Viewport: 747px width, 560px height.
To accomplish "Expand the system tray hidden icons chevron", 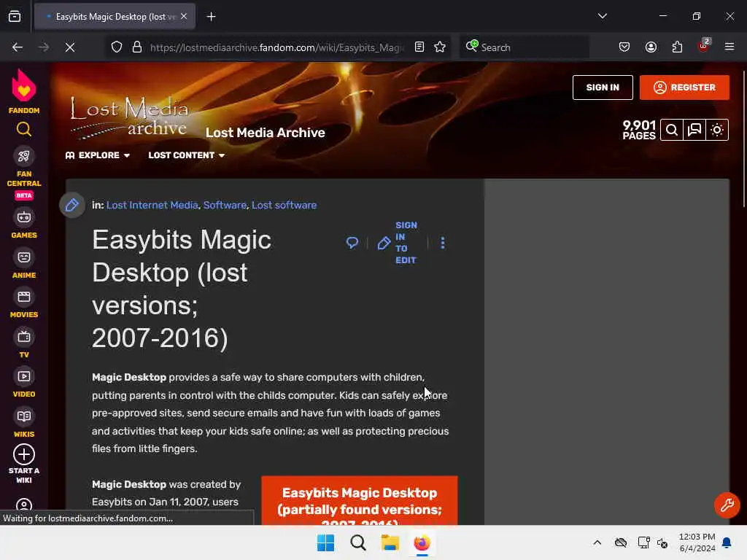I will (597, 542).
